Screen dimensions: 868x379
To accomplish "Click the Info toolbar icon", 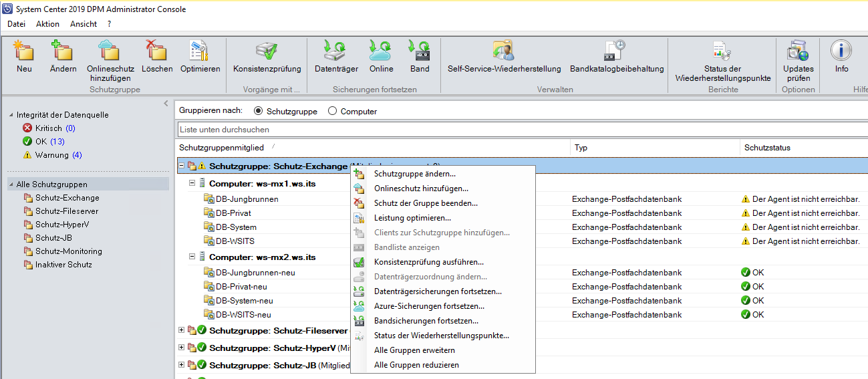I will (841, 51).
